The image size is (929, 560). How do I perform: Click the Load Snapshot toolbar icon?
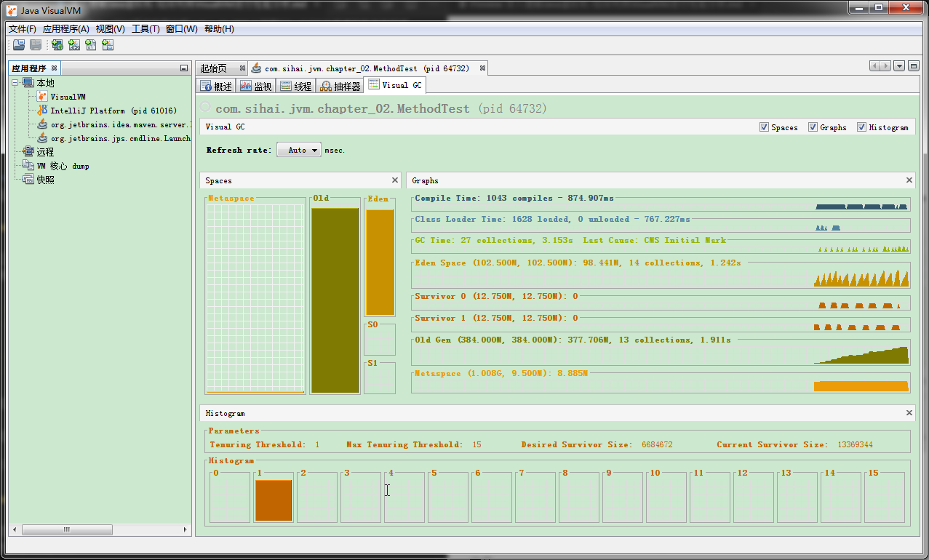[19, 45]
